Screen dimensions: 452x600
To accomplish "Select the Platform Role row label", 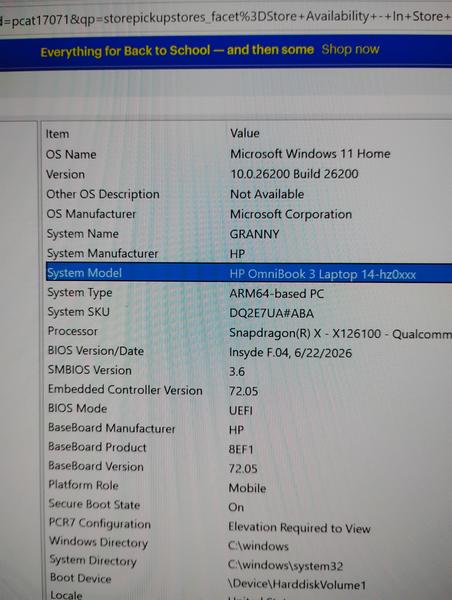I will [83, 485].
